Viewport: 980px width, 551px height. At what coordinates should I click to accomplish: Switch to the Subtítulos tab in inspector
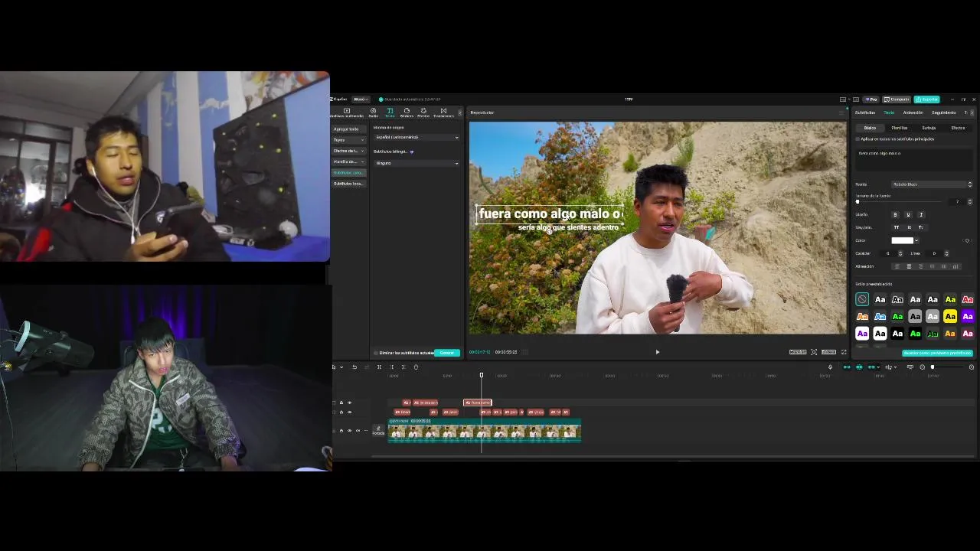click(x=865, y=112)
